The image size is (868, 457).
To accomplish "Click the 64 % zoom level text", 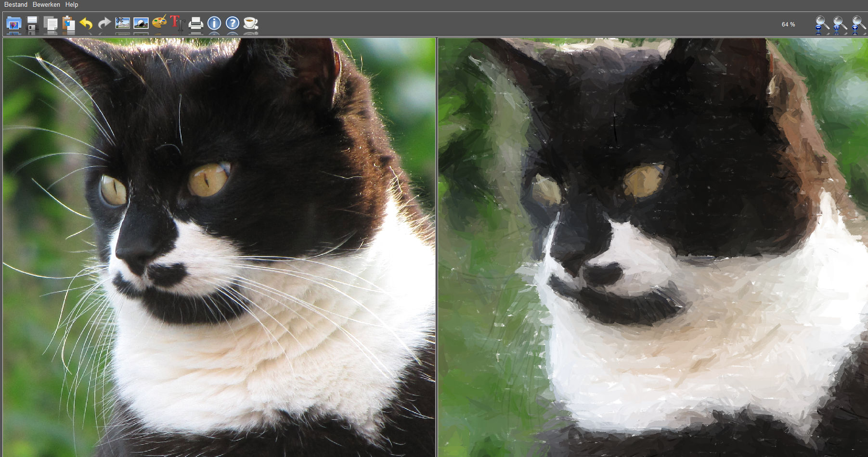I will 789,25.
